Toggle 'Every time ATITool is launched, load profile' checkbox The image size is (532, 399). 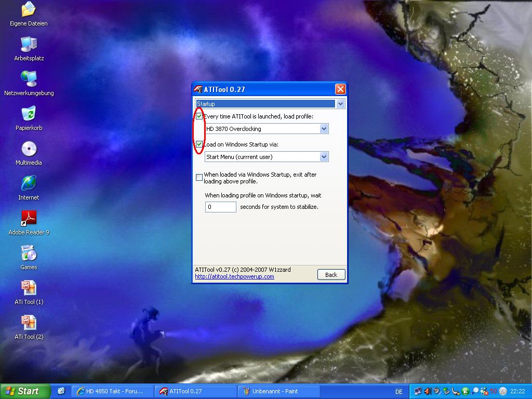click(x=199, y=116)
